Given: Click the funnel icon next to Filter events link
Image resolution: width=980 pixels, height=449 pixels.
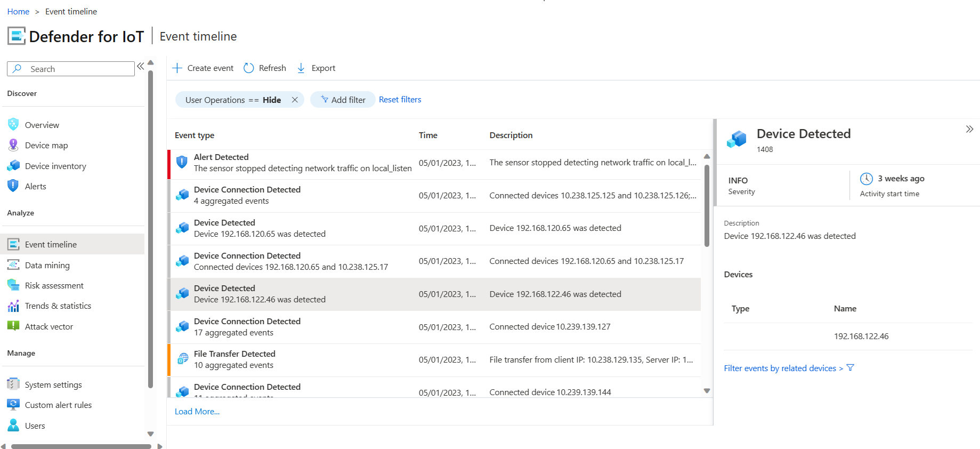Looking at the screenshot, I should point(851,368).
